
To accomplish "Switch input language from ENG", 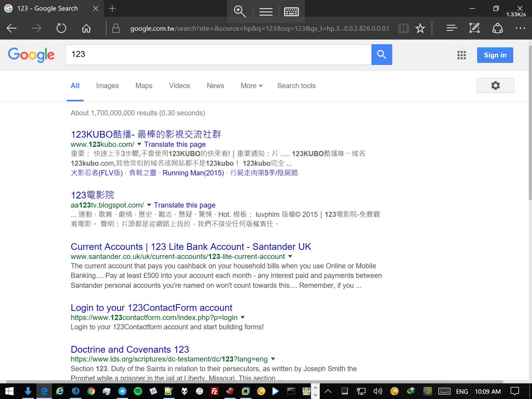I will [462, 392].
